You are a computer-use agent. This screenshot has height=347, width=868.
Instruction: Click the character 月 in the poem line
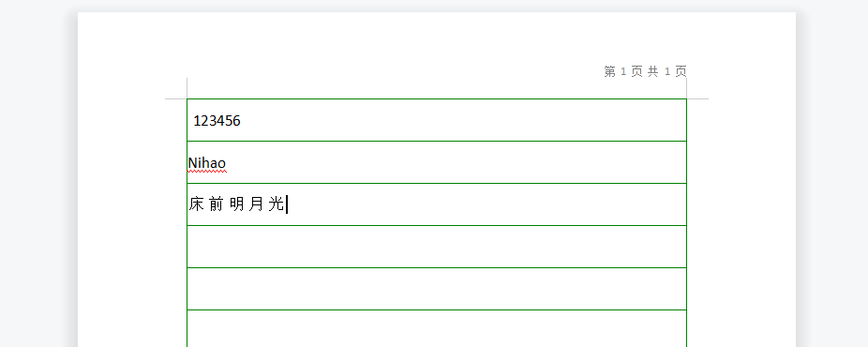point(256,204)
